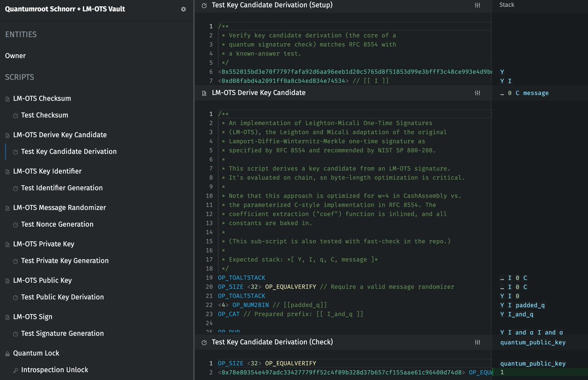This screenshot has height=380, width=588.
Task: Click the LM-OTS Private Key script icon
Action: [x=7, y=244]
